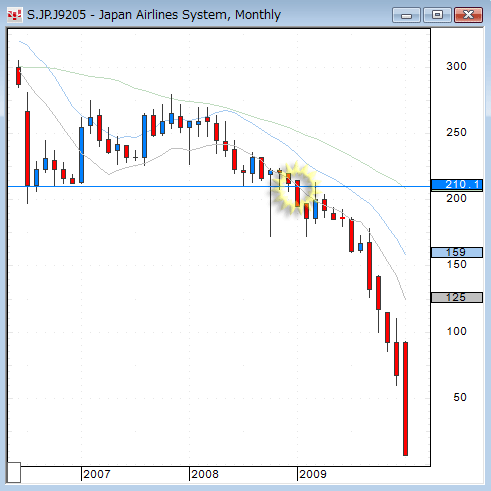
Task: Click the 250 price axis label
Action: (x=456, y=132)
